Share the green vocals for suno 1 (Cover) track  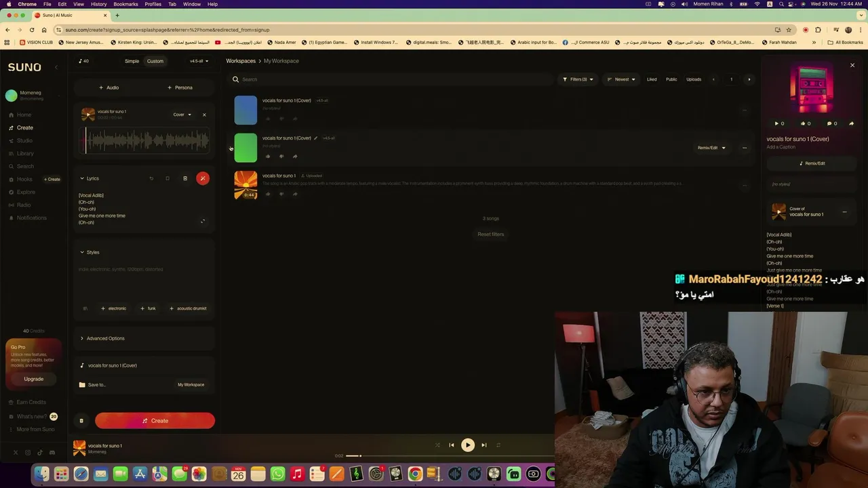click(x=295, y=157)
